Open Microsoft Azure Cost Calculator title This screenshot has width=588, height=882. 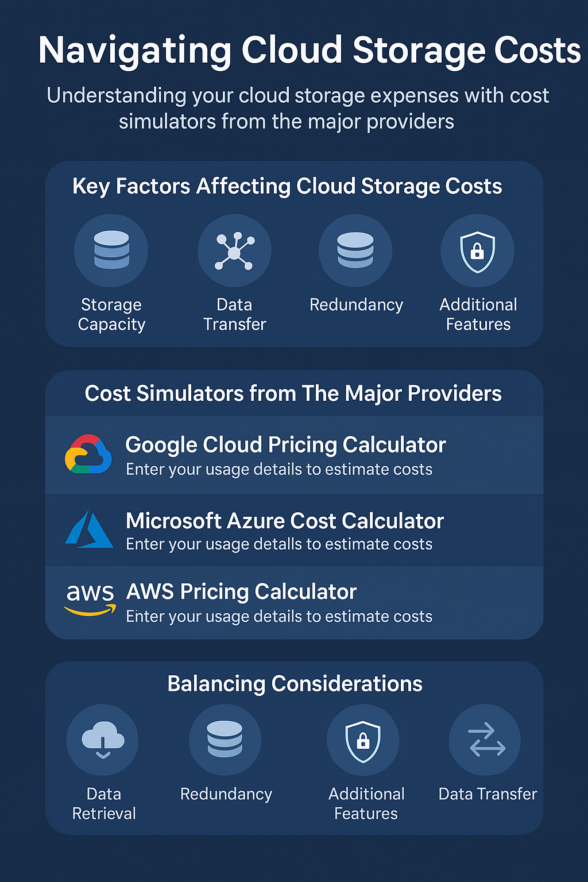click(285, 521)
